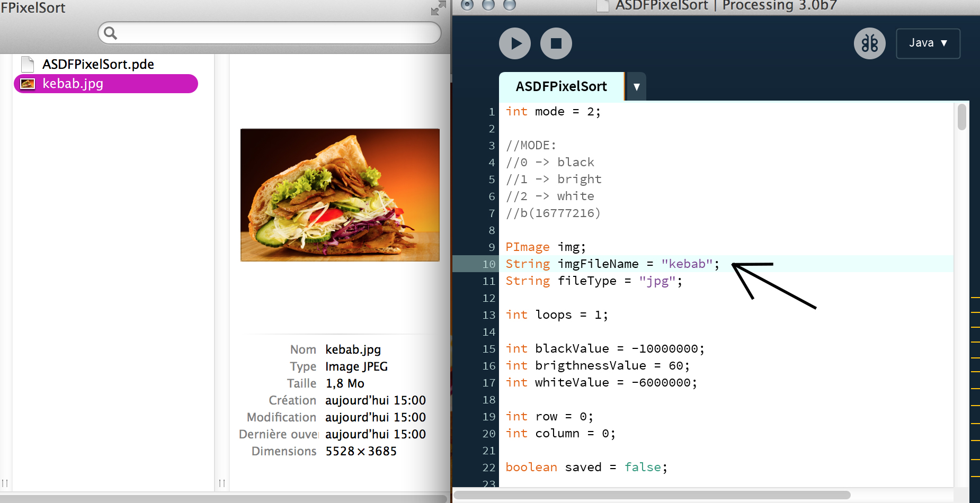Click 'brigthnessValue = 60' line
The height and width of the screenshot is (503, 980).
[598, 366]
